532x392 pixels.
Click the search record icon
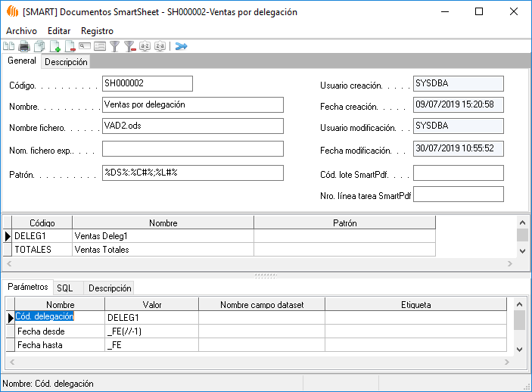(x=85, y=46)
